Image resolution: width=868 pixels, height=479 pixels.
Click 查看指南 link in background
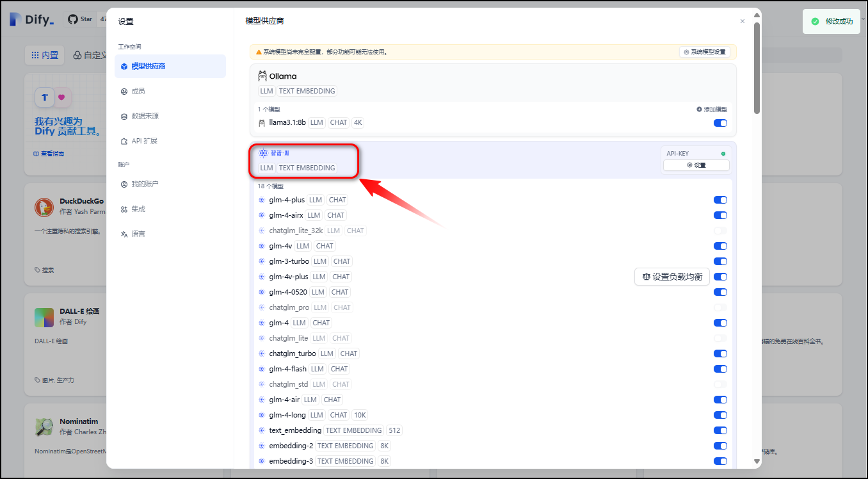tap(49, 154)
